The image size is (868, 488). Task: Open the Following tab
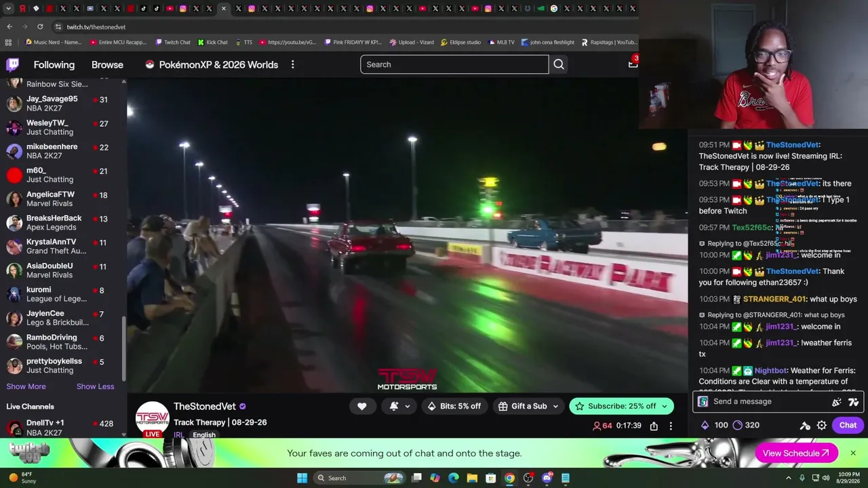click(x=54, y=64)
